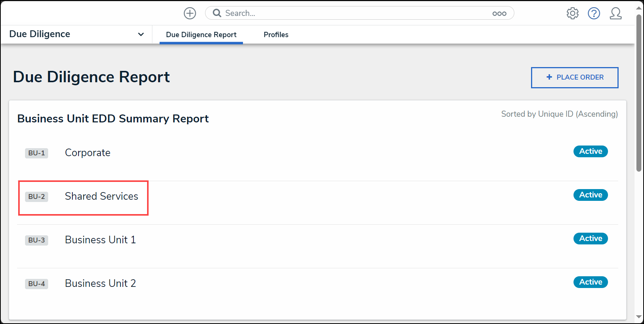The width and height of the screenshot is (644, 324).
Task: Click the Active status badge for Corporate
Action: click(x=591, y=151)
